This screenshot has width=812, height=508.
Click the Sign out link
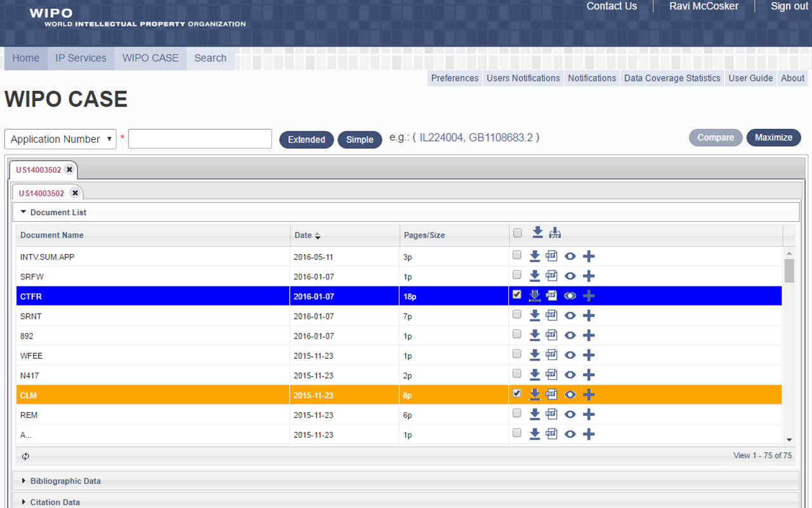click(789, 6)
